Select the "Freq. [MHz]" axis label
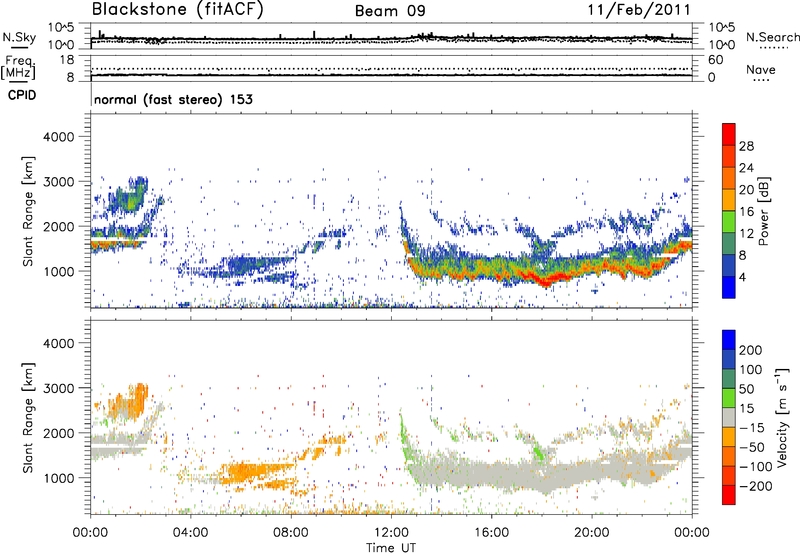 [x=19, y=68]
